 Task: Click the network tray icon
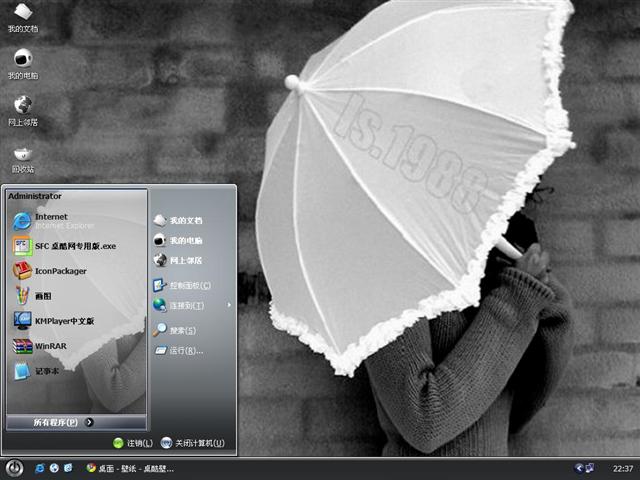589,468
